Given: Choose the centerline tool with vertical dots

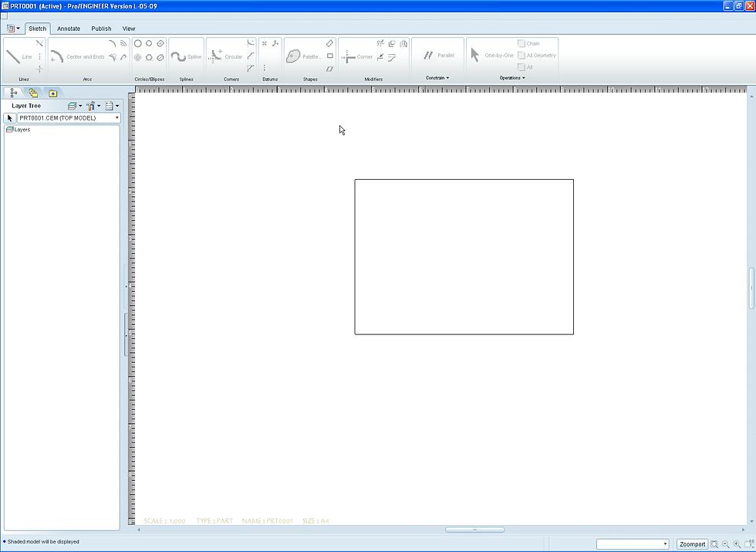Looking at the screenshot, I should pyautogui.click(x=39, y=56).
